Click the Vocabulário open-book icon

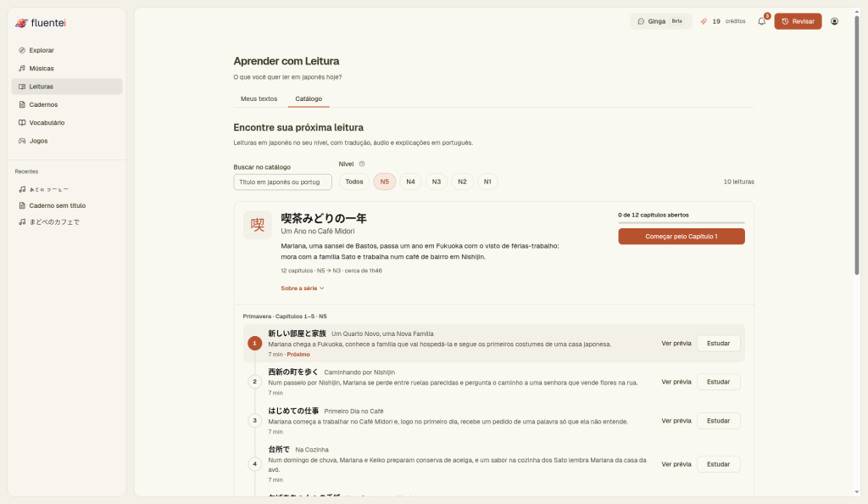click(22, 123)
